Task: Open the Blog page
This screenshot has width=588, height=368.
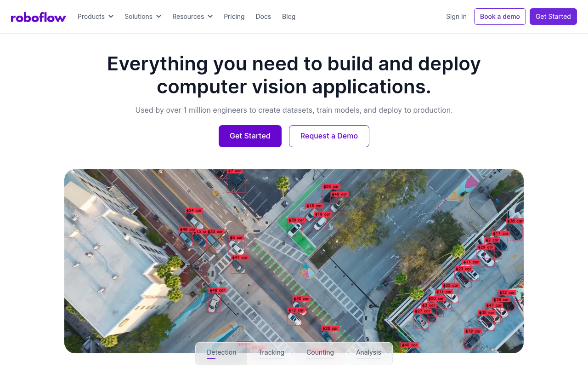Action: point(288,17)
